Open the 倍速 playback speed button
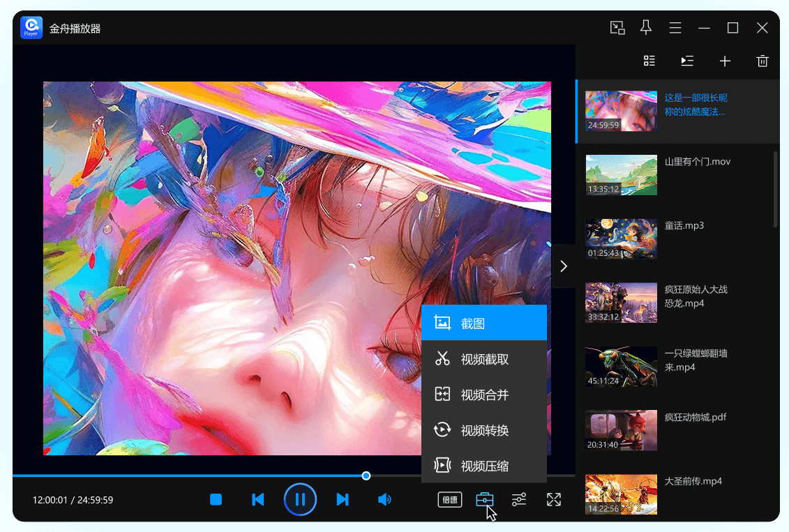 click(450, 499)
